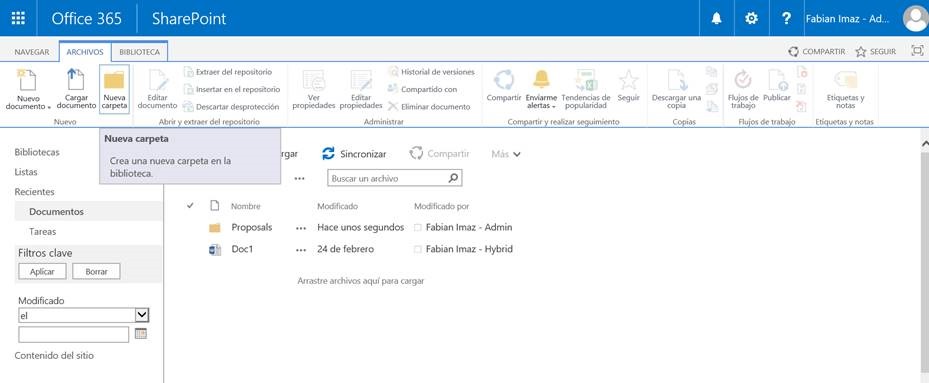Sort by the Nombre column header

click(245, 206)
